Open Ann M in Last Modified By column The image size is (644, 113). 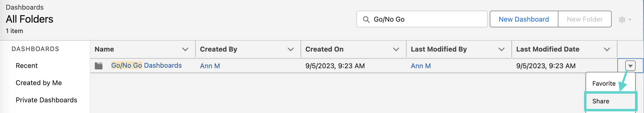[421, 66]
